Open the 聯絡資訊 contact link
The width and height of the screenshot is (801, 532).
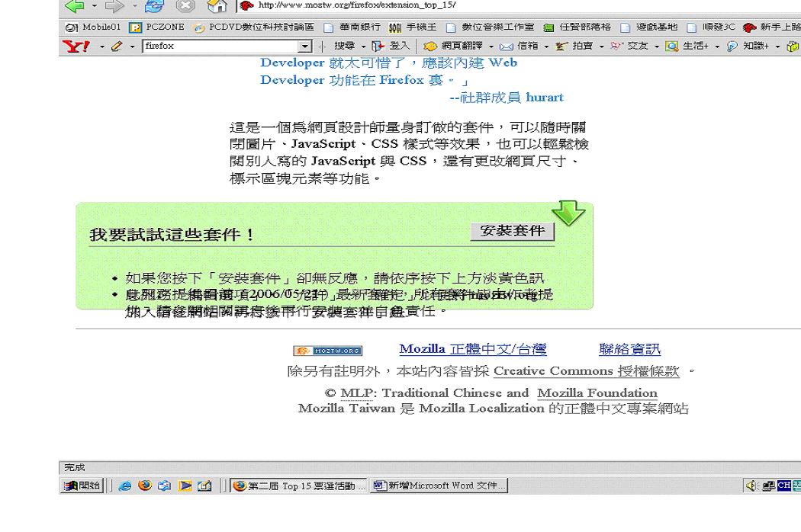click(630, 349)
